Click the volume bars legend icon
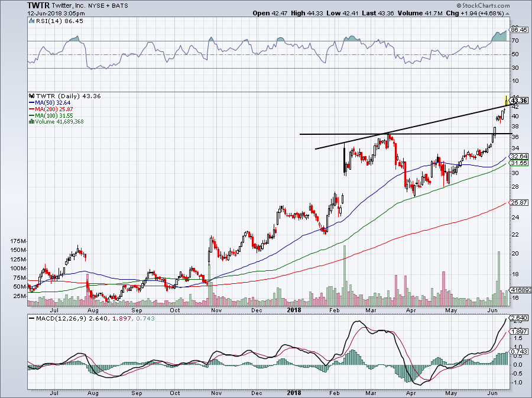The image size is (532, 398). pos(32,121)
